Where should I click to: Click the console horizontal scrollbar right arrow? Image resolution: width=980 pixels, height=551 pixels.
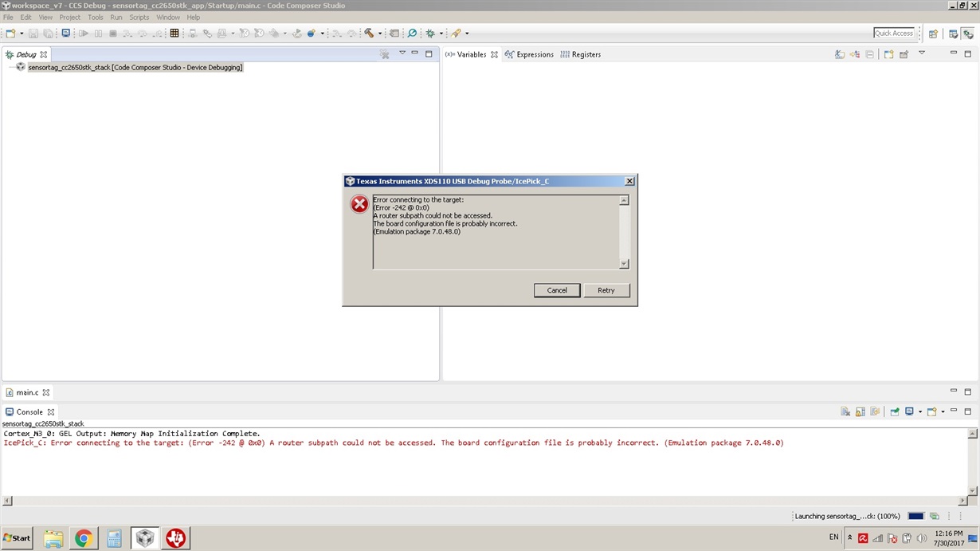tap(964, 501)
